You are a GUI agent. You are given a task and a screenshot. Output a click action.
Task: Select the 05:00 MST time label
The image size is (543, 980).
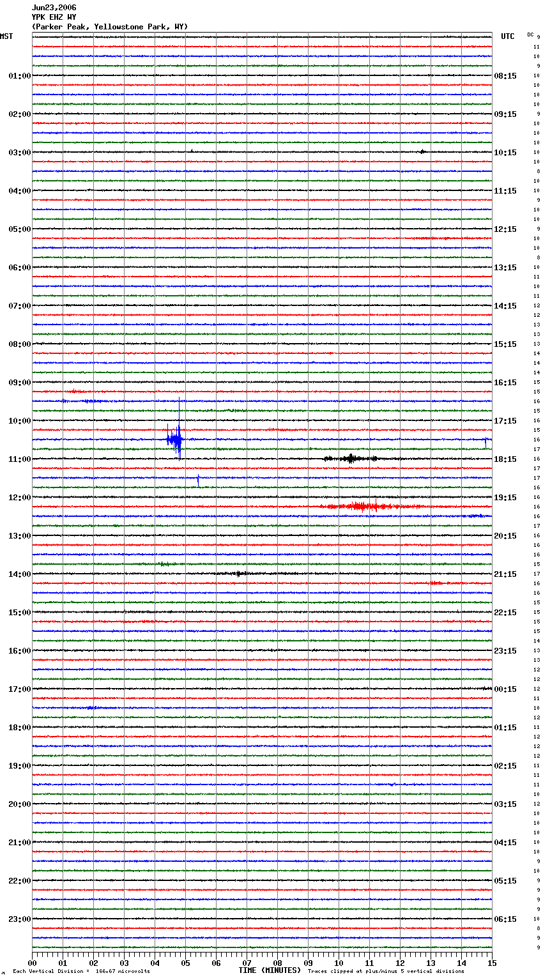[20, 229]
